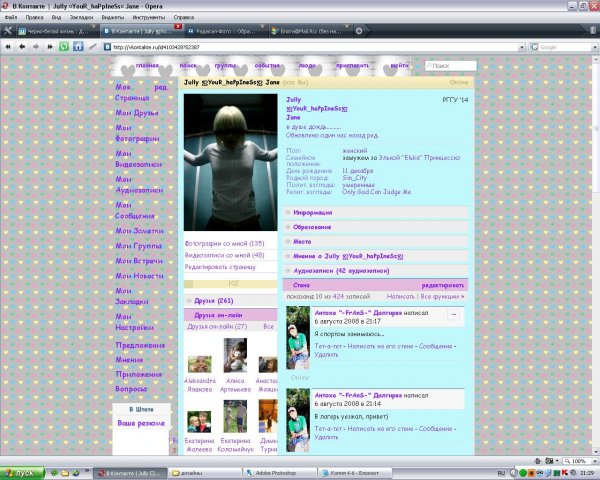
Task: Open the main profile photo
Action: click(x=231, y=162)
